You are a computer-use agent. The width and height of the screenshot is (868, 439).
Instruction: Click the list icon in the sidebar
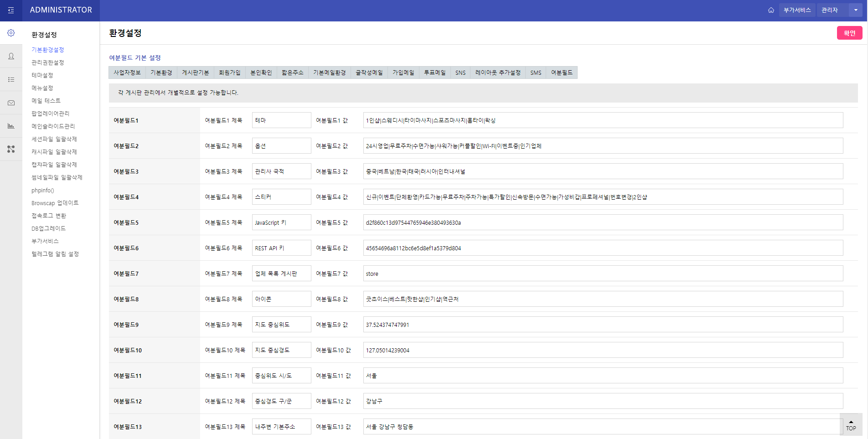[11, 79]
